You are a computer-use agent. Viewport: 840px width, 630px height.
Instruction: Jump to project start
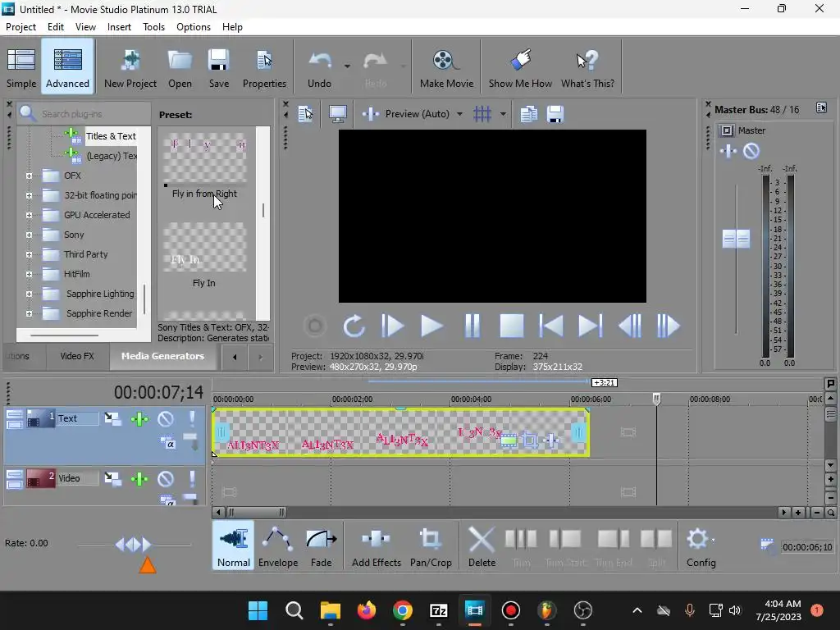(x=550, y=326)
